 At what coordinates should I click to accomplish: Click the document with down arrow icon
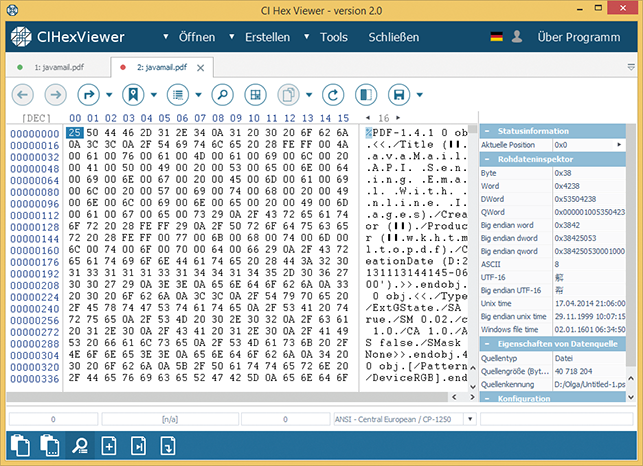pyautogui.click(x=168, y=445)
